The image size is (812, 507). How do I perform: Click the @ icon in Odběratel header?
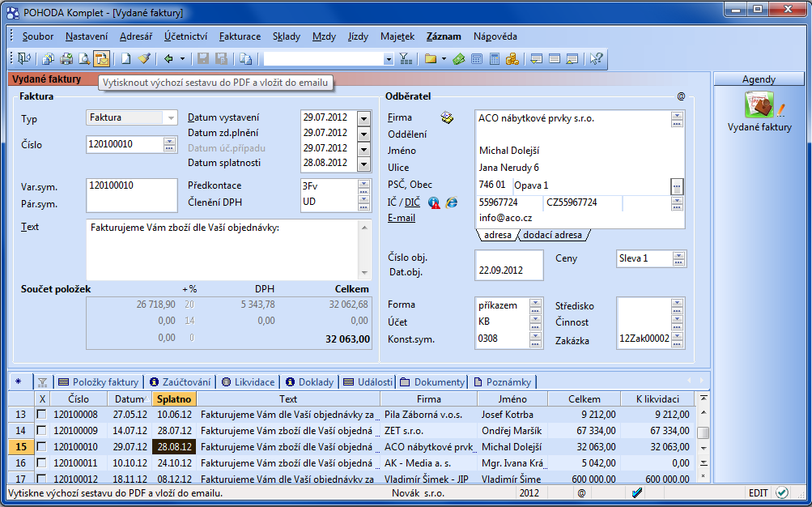(x=681, y=96)
